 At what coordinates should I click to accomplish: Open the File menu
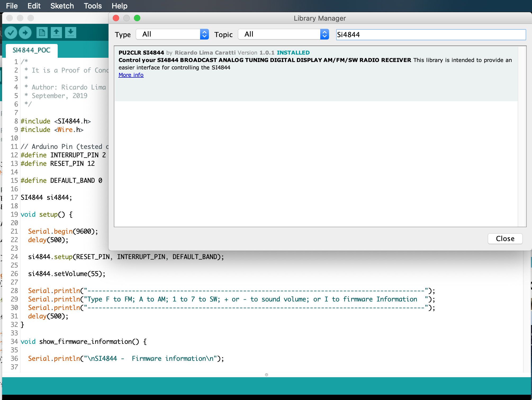[x=12, y=6]
